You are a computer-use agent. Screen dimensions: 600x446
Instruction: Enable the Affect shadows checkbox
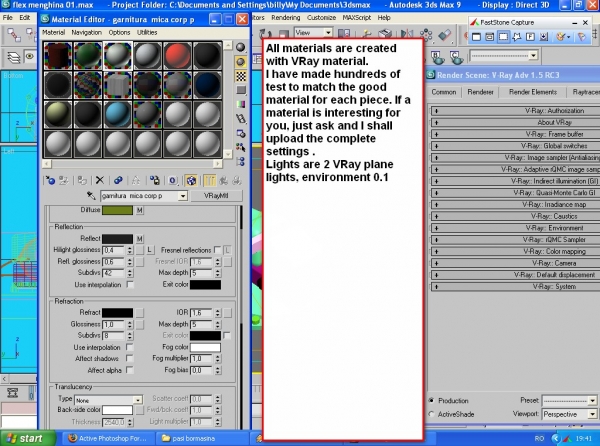[x=130, y=358]
